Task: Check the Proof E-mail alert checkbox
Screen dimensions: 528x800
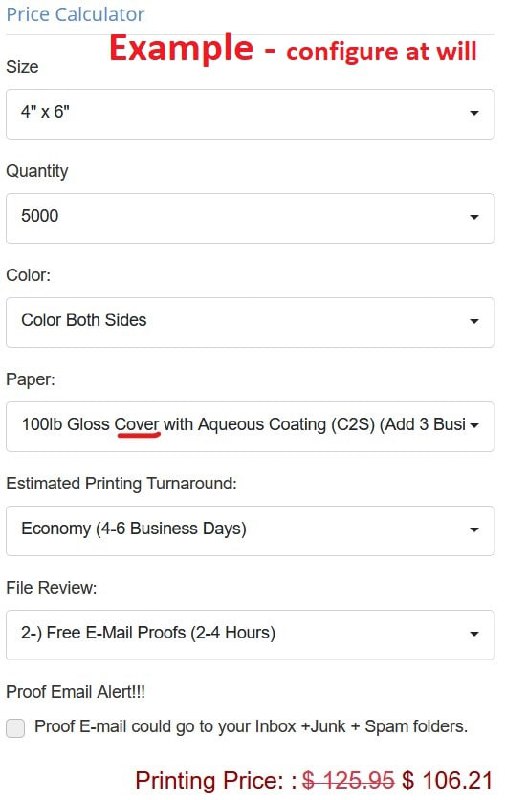Action: (15, 728)
